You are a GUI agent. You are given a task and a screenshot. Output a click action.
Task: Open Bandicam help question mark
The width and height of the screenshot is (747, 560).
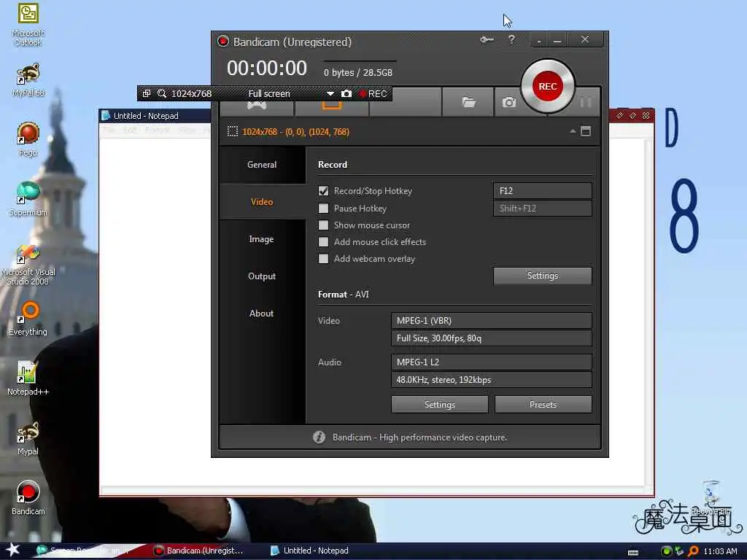coord(511,39)
